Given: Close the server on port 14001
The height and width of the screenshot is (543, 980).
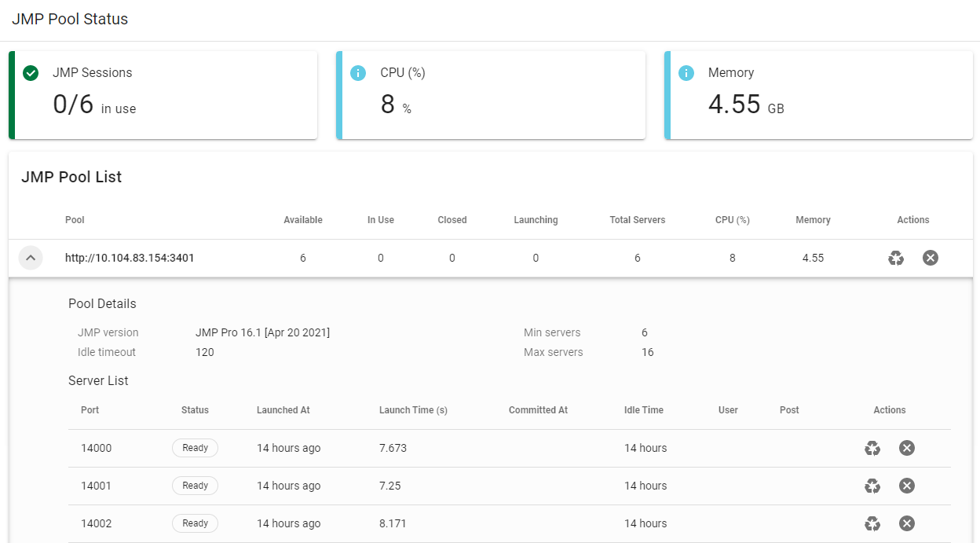Looking at the screenshot, I should 907,486.
